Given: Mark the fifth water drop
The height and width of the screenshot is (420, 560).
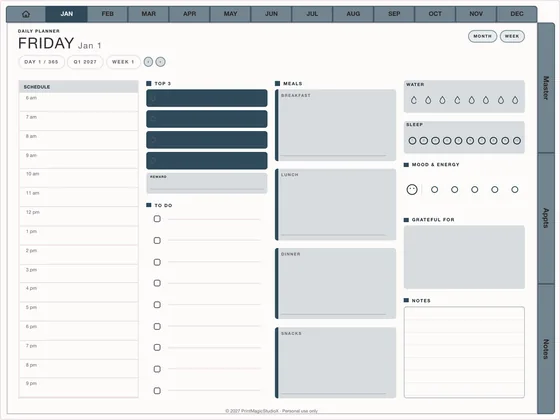Looking at the screenshot, I should click(471, 100).
